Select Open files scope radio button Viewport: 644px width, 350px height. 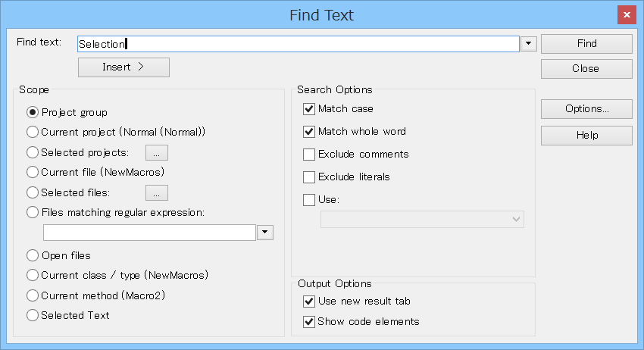click(33, 256)
